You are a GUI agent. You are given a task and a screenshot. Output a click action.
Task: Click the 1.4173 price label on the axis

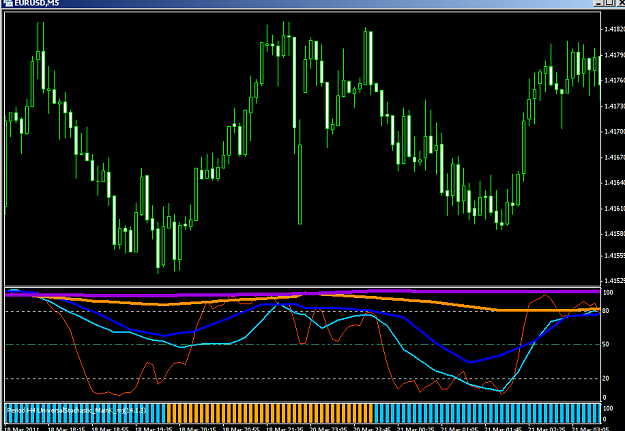[x=614, y=106]
